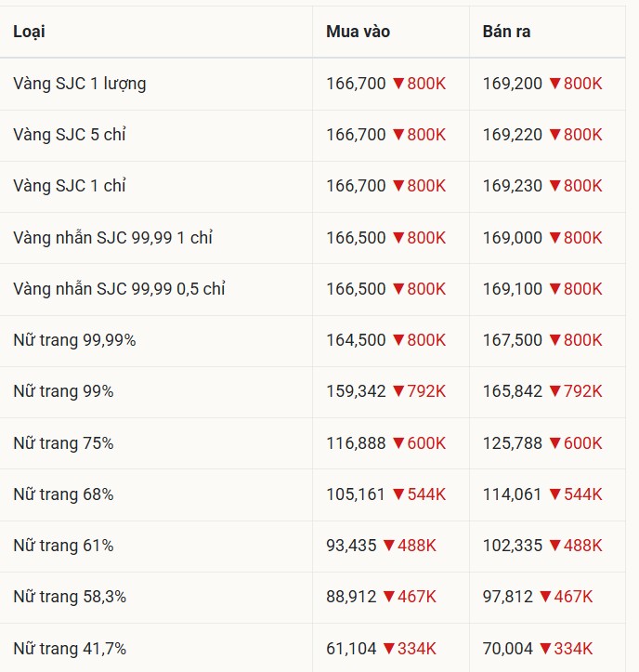Select the Vàng SJC 1 lượng row label
The height and width of the screenshot is (672, 639).
pyautogui.click(x=79, y=84)
